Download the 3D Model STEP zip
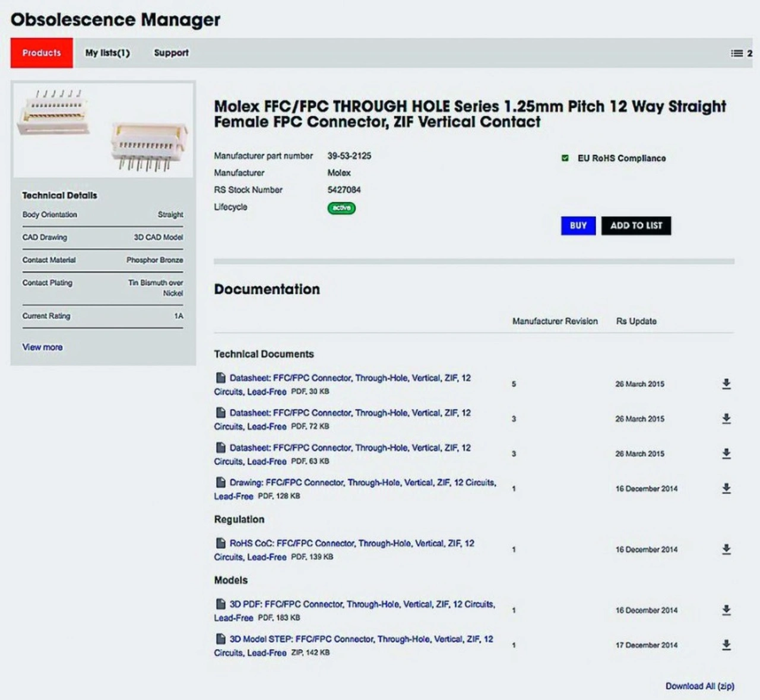The height and width of the screenshot is (700, 760). pos(726,645)
